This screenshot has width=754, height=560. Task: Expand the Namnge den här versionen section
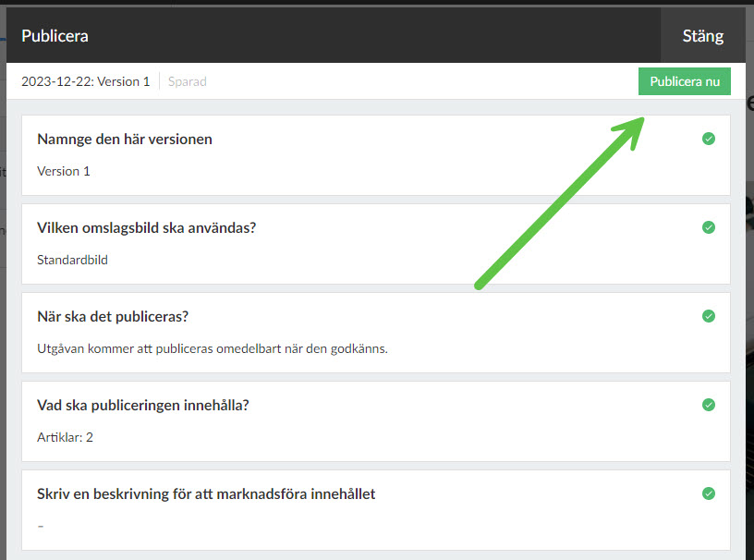click(125, 140)
